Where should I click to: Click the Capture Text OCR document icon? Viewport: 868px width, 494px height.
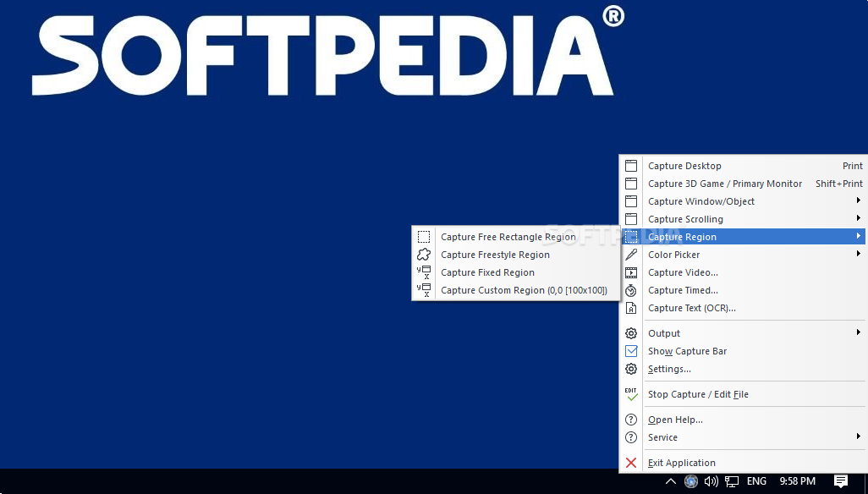click(631, 308)
